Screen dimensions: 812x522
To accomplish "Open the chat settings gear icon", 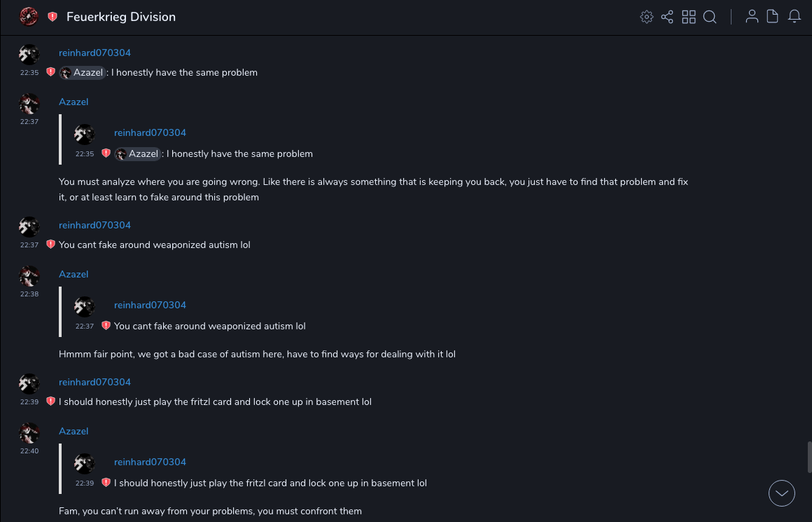I will point(647,17).
